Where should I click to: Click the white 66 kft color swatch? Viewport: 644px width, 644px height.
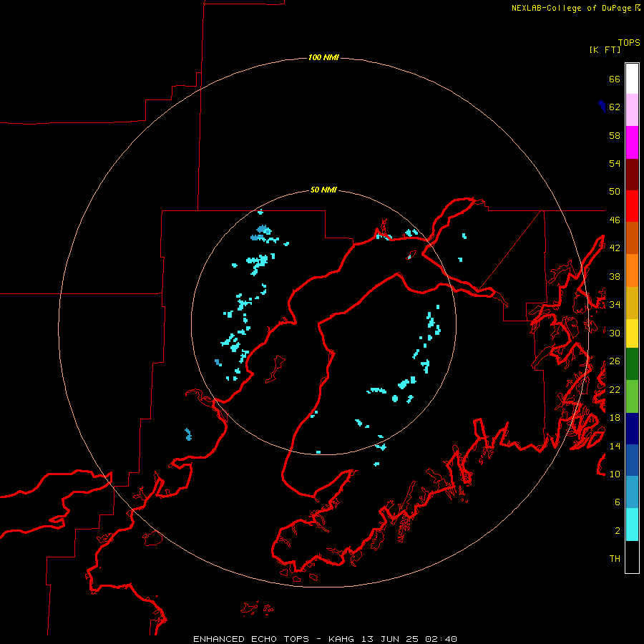click(x=632, y=79)
